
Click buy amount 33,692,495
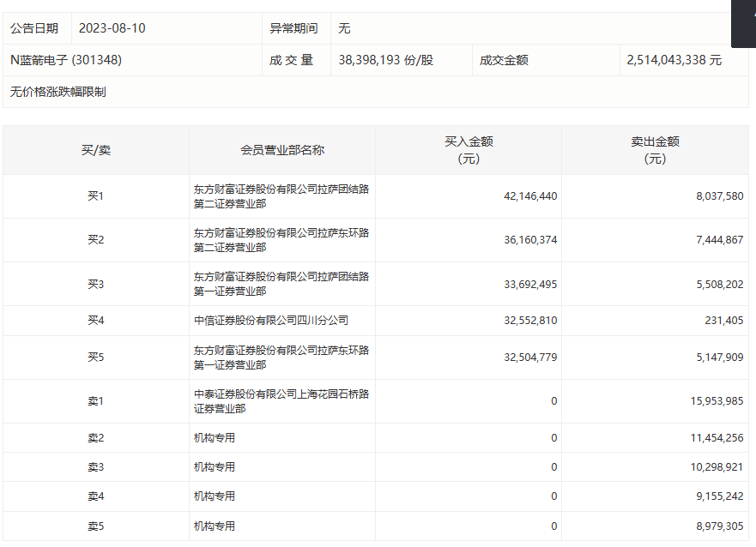point(530,284)
